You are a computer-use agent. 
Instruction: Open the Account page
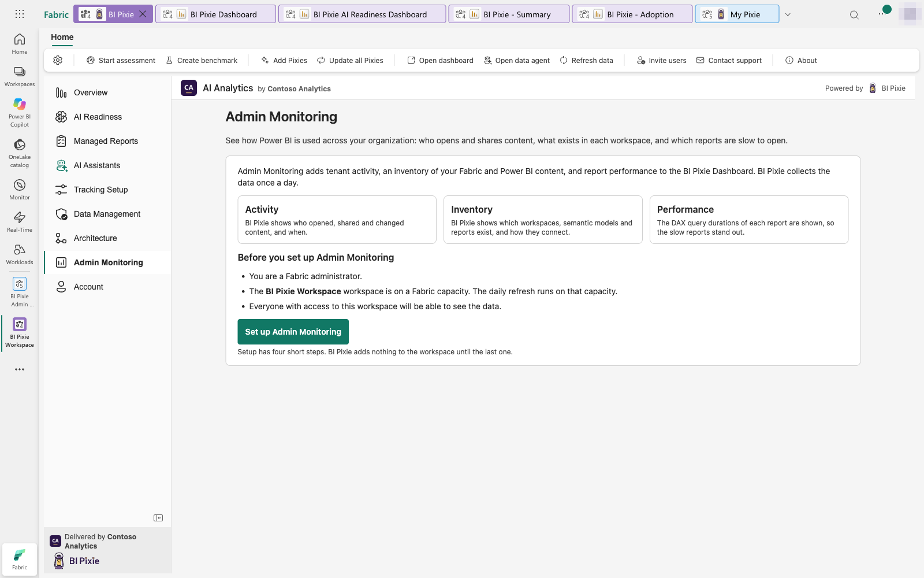(x=107, y=287)
